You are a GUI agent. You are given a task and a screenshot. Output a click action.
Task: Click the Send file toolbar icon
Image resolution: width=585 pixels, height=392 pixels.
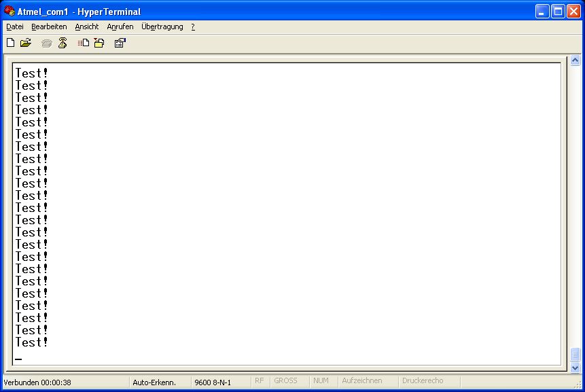click(83, 43)
